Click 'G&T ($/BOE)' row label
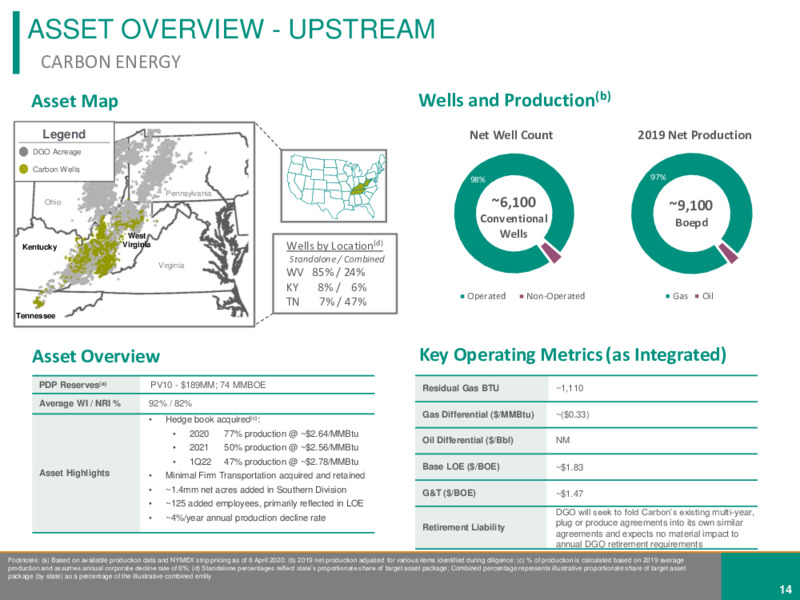 coord(449,493)
